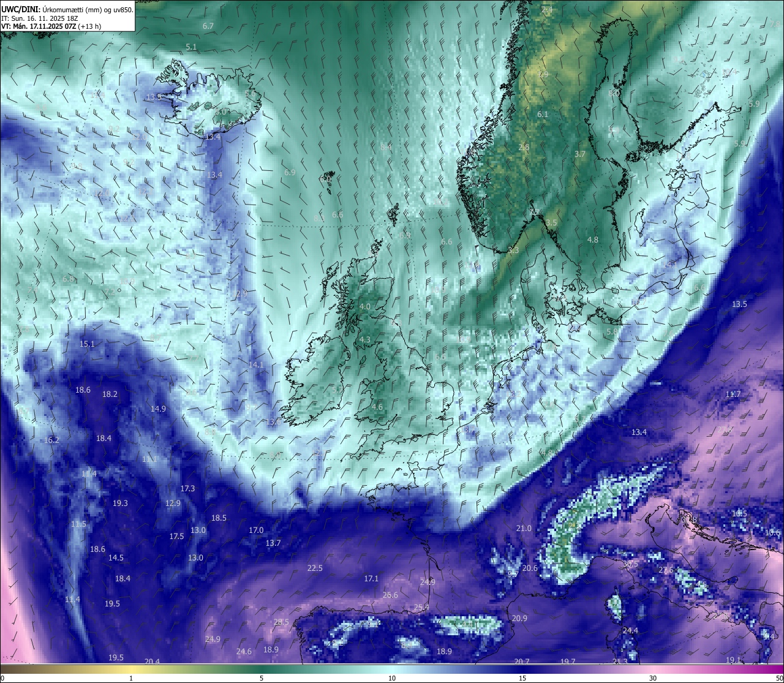Click the 20.6 value label
Screen dimensions: 784x683
(x=530, y=568)
